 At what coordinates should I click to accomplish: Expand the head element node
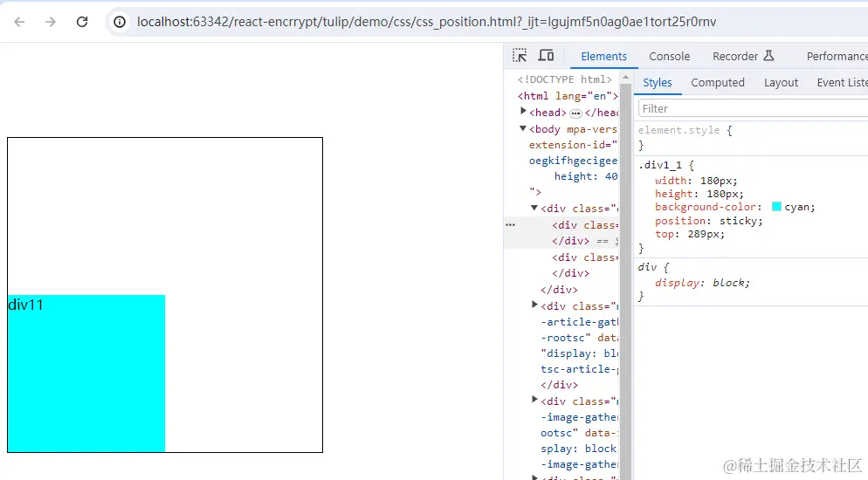point(523,111)
